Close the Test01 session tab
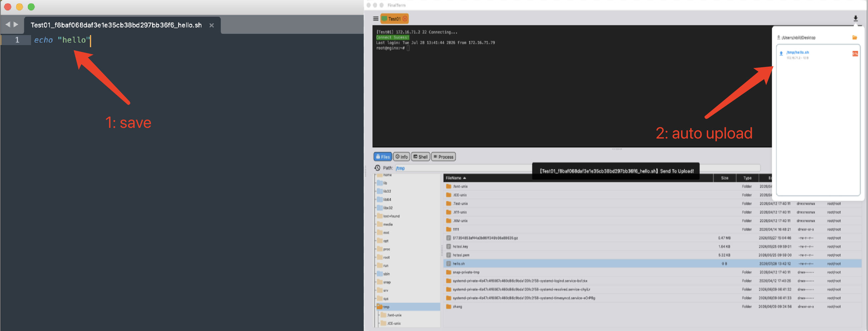This screenshot has height=331, width=868. pyautogui.click(x=405, y=19)
